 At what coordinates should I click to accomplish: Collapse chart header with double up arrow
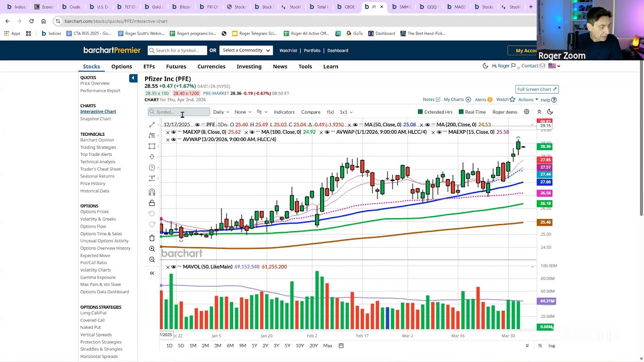539,112
